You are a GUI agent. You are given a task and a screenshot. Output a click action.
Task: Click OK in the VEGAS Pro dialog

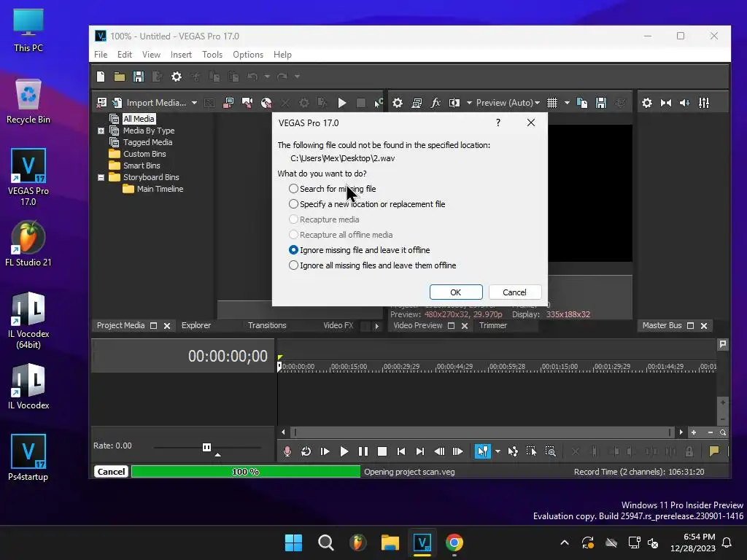(456, 292)
